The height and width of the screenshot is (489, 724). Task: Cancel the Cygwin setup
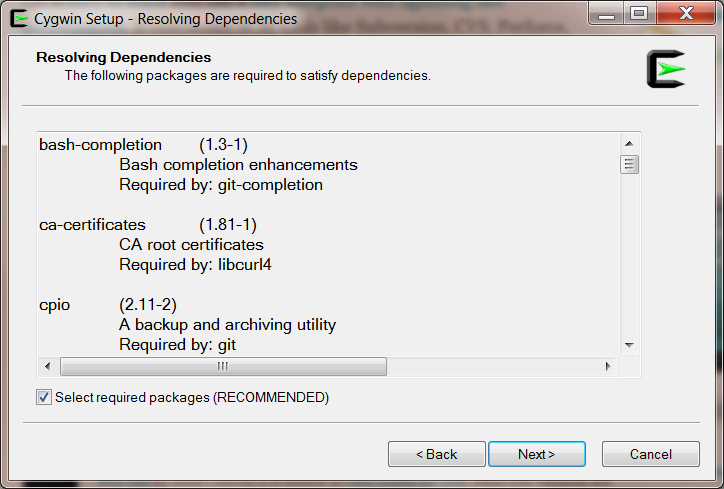(651, 454)
